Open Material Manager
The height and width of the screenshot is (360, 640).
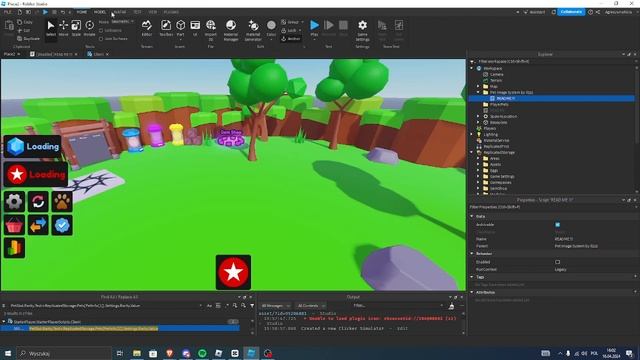(231, 29)
